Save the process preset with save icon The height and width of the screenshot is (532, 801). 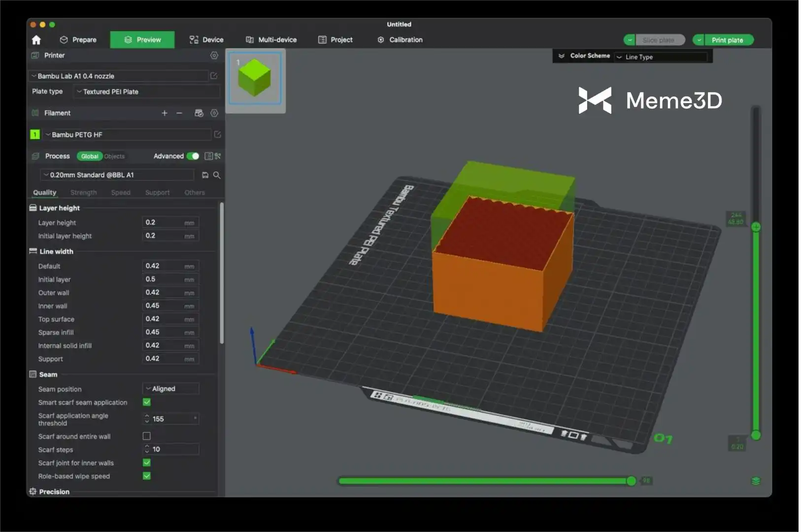[205, 175]
